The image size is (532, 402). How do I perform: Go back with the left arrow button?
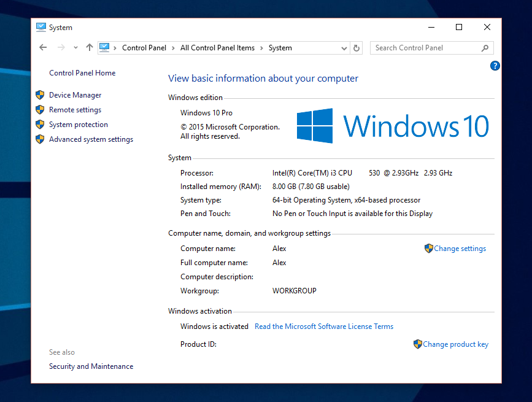43,47
